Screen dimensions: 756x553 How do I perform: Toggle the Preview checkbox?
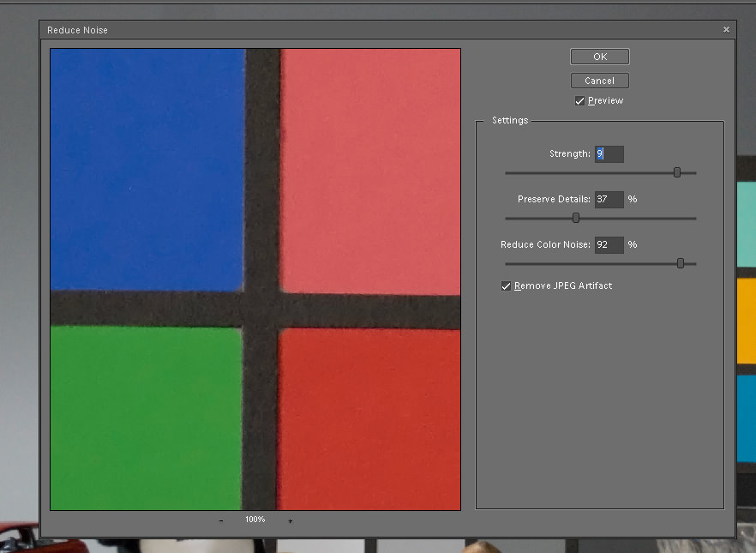580,101
